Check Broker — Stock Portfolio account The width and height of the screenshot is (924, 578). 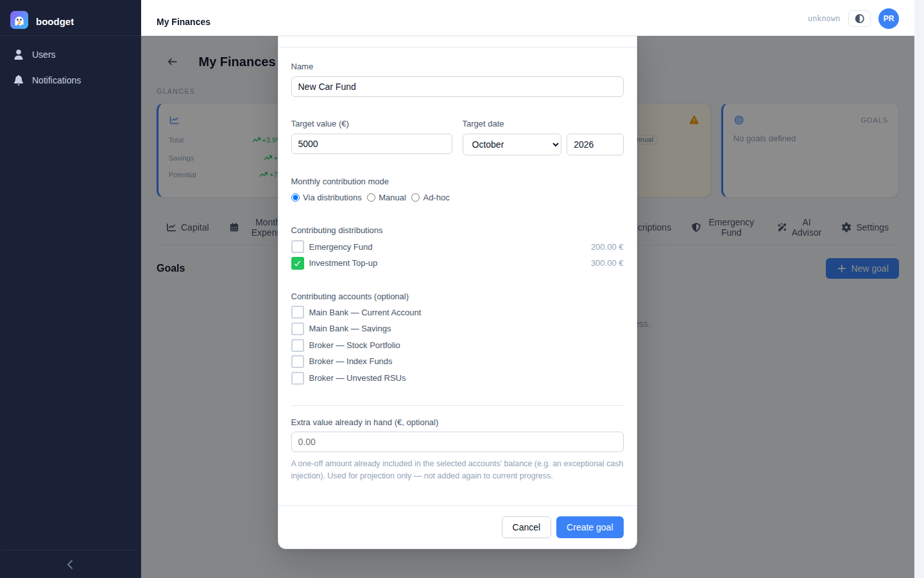tap(298, 346)
